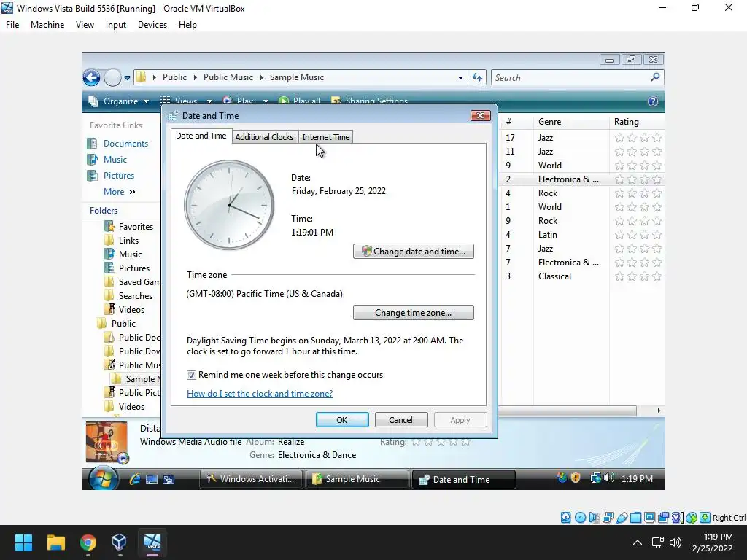747x560 pixels.
Task: Click the horizontal scrollbar in file list
Action: (568, 411)
